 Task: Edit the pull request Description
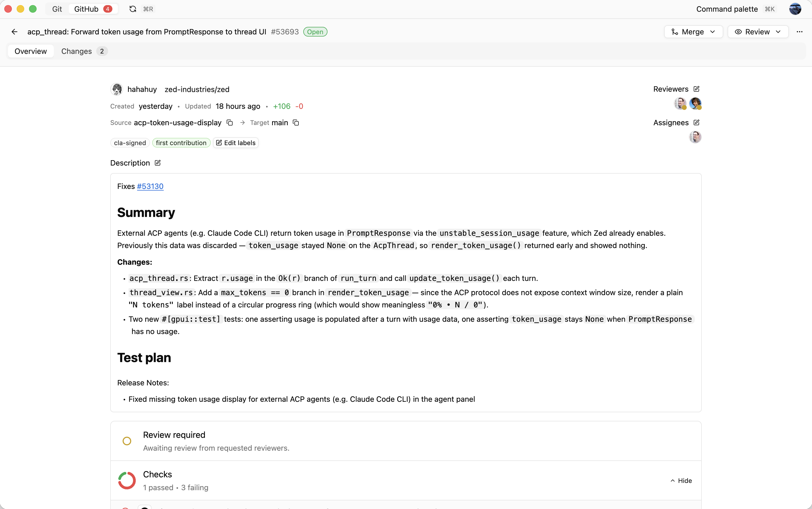157,163
